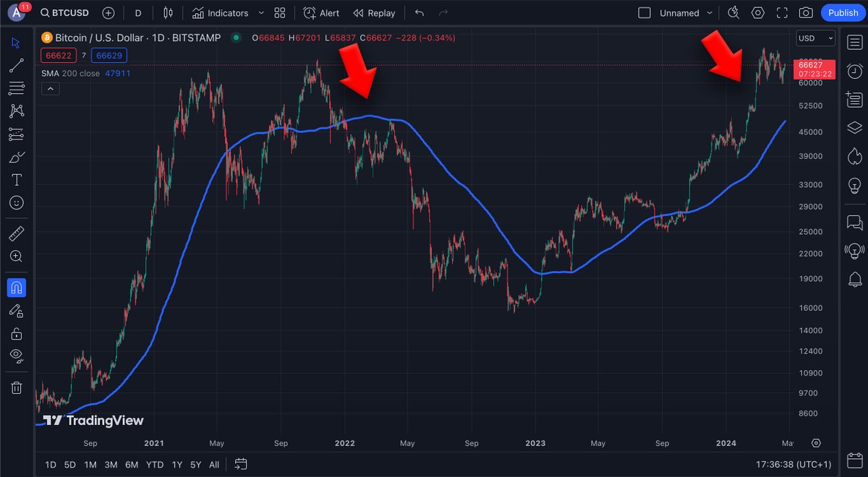868x477 pixels.
Task: Open the USD currency dropdown
Action: (x=815, y=38)
